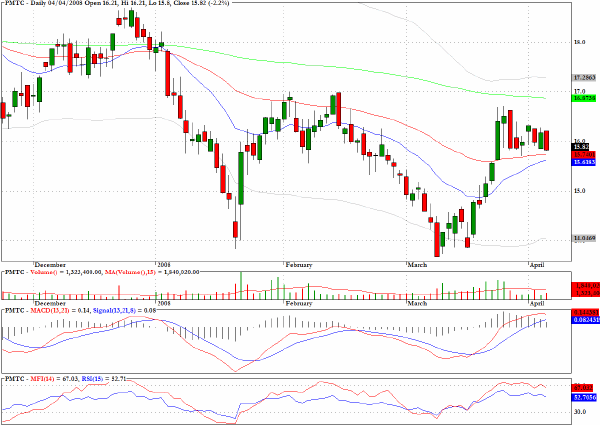The image size is (600, 425).
Task: Click the red 0.144551 MACD value tag
Action: pos(585,312)
